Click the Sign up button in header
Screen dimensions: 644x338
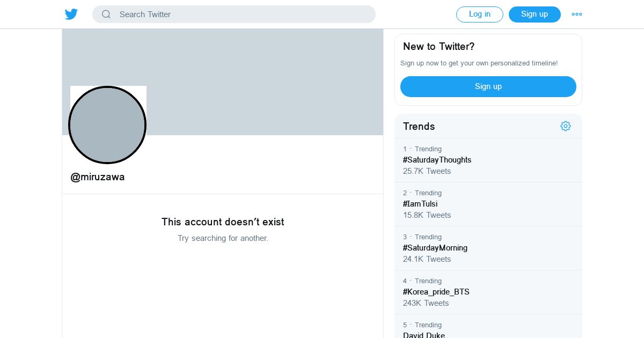coord(535,14)
